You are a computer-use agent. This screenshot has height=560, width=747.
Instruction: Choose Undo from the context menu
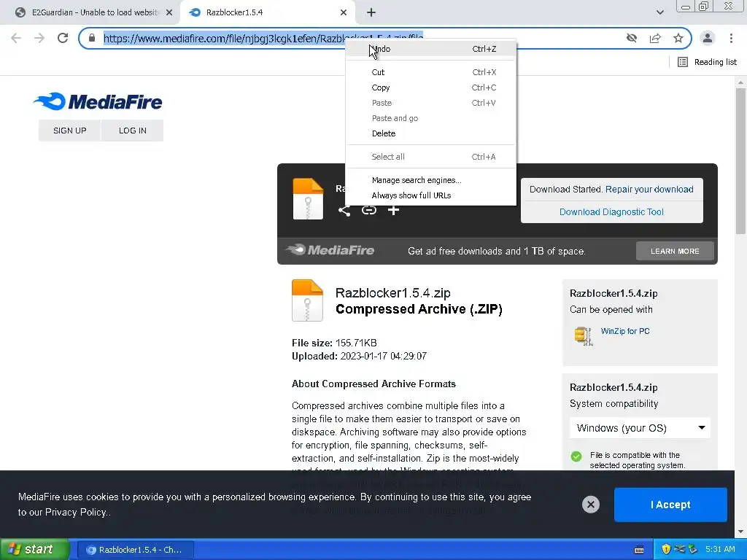tap(430, 49)
